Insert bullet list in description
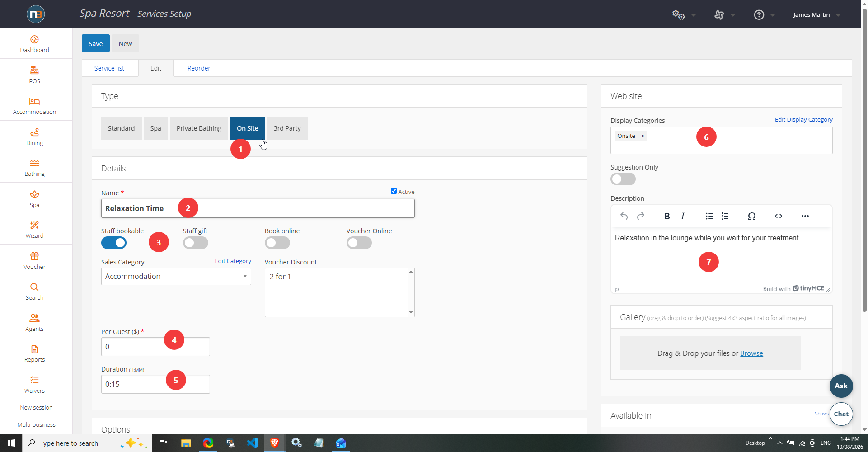Image resolution: width=868 pixels, height=452 pixels. point(709,216)
